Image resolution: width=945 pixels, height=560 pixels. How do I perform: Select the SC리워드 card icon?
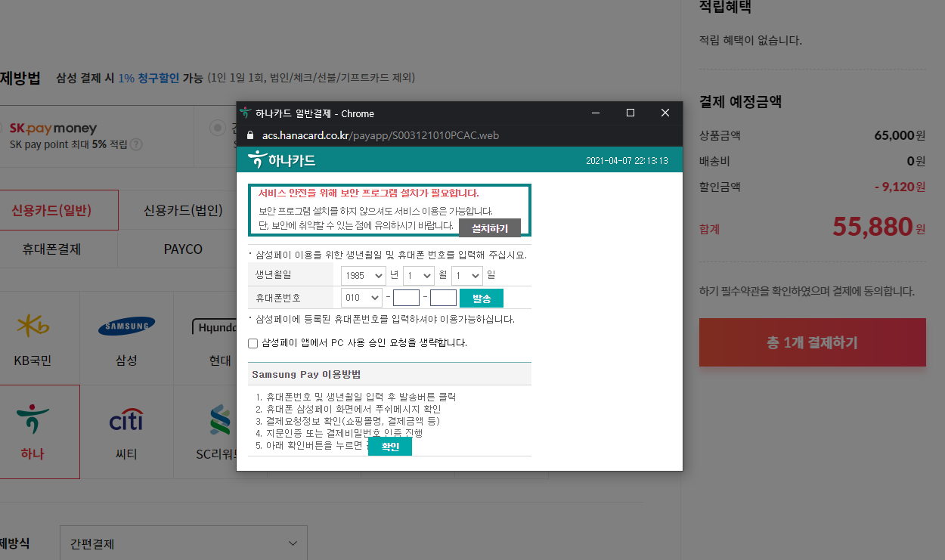[220, 420]
